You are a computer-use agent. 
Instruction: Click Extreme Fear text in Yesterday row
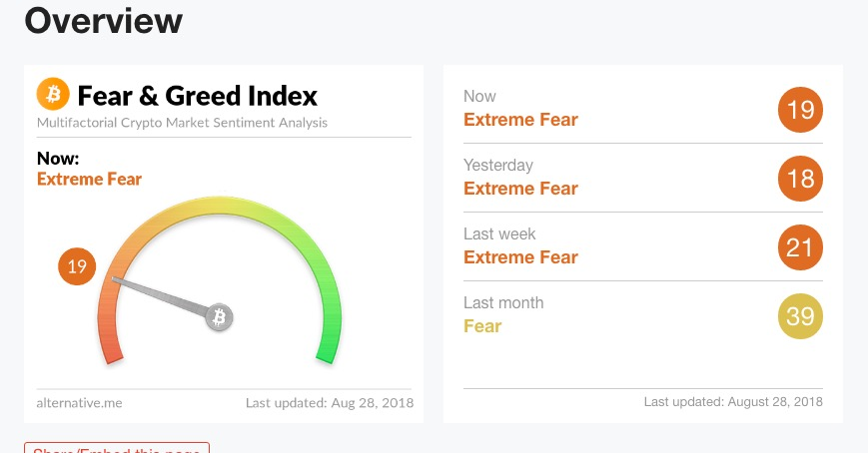(x=520, y=189)
